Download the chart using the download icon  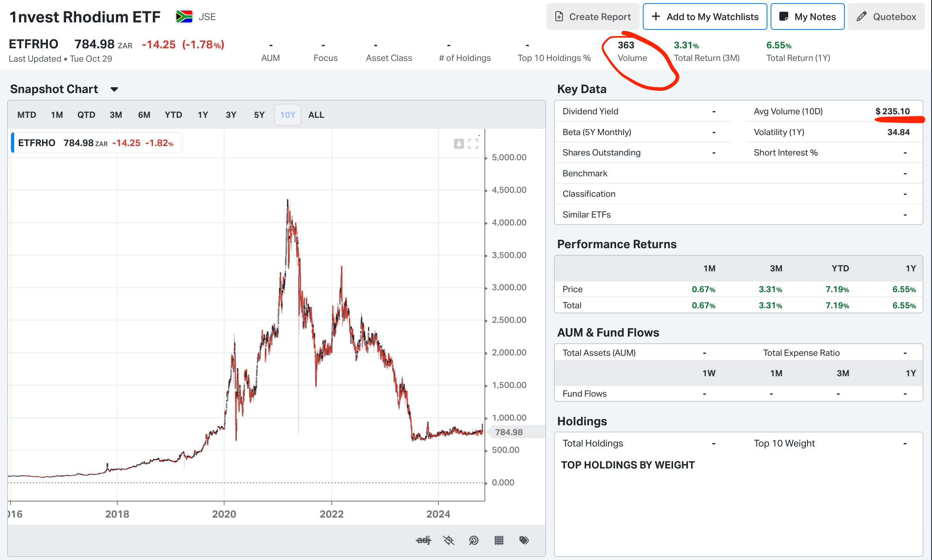(x=459, y=144)
